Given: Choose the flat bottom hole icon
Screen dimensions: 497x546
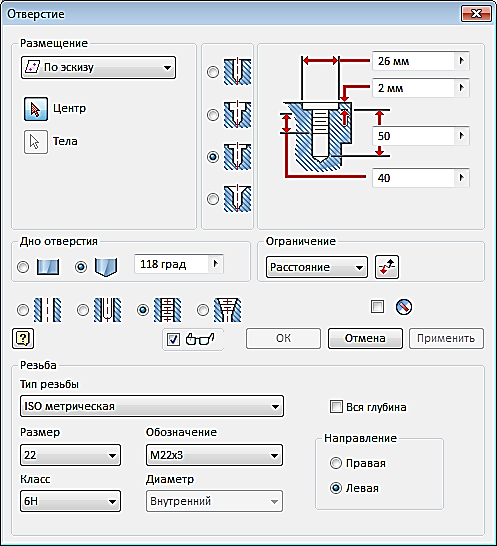Looking at the screenshot, I should click(x=48, y=267).
